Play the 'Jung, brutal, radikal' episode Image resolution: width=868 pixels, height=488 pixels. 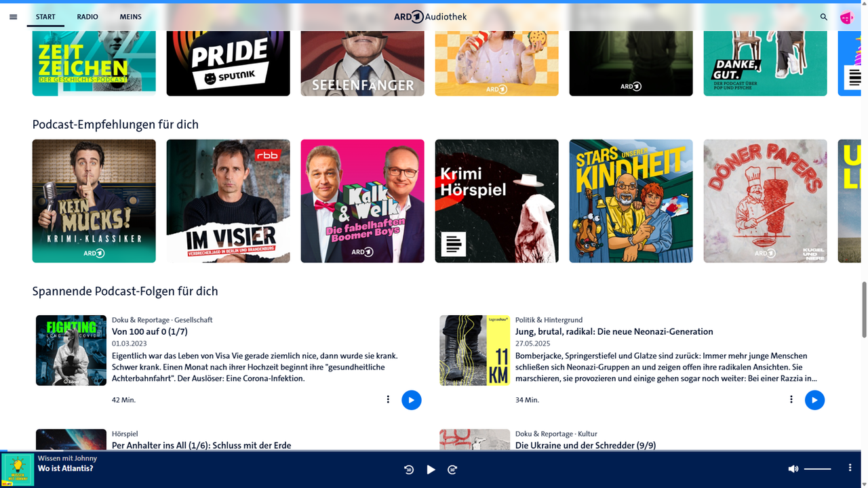814,400
